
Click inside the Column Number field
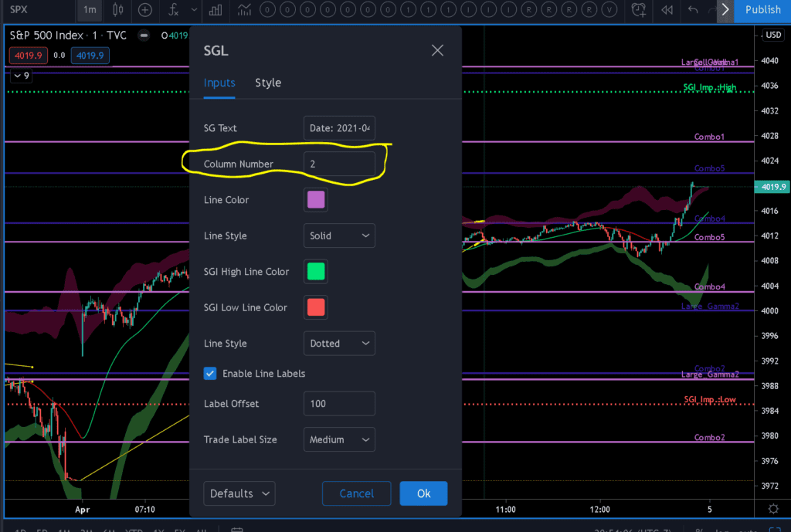[x=339, y=164]
